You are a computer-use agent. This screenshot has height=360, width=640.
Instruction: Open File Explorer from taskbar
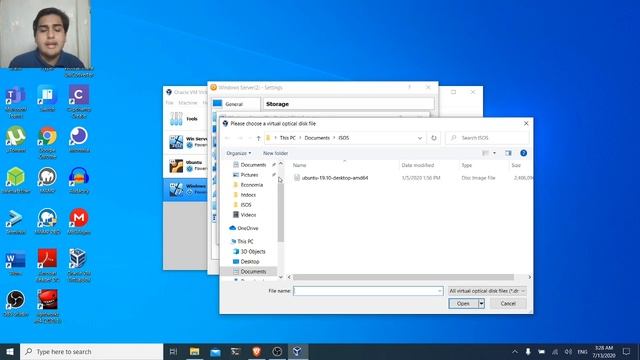(195, 351)
